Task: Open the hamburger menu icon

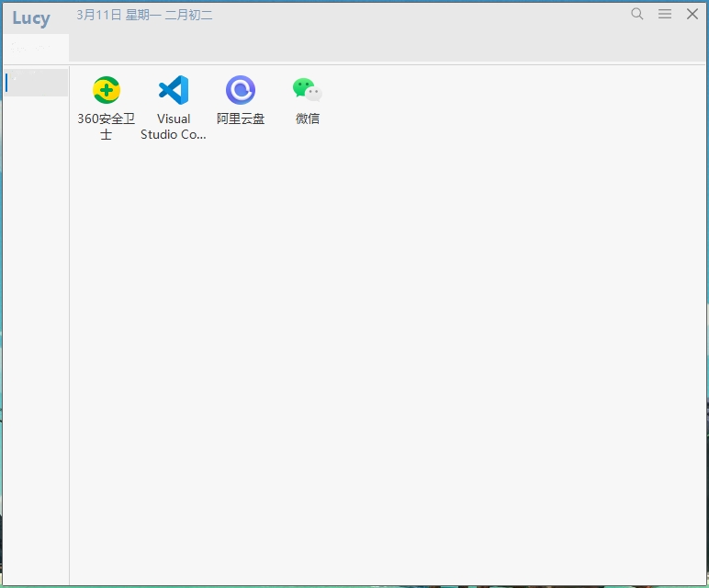Action: tap(665, 14)
